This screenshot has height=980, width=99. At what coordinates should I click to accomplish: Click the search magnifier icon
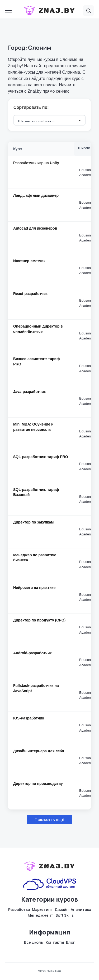point(88,11)
